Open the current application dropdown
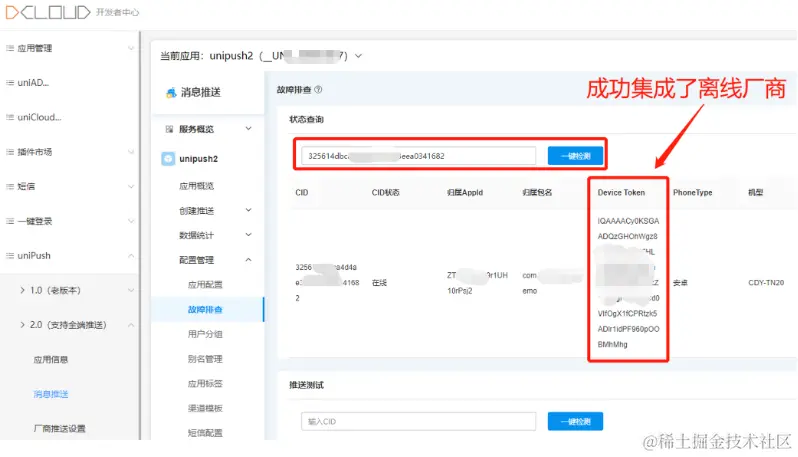Screen dimensions: 798x457 tap(358, 56)
